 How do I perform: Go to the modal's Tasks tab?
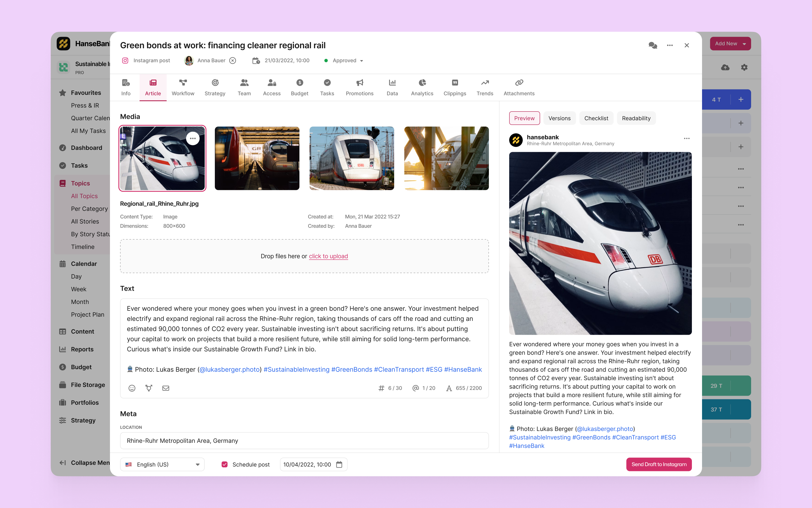[x=327, y=88]
